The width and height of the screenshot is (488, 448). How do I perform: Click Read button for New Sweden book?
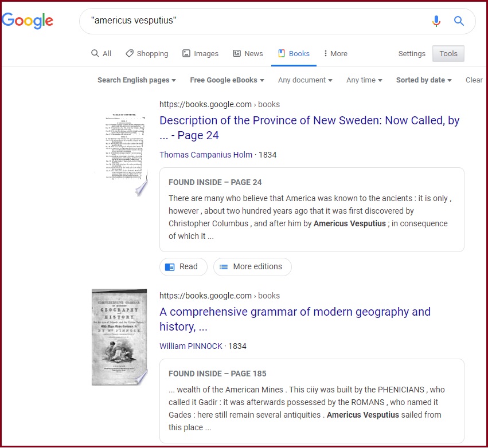tap(184, 267)
